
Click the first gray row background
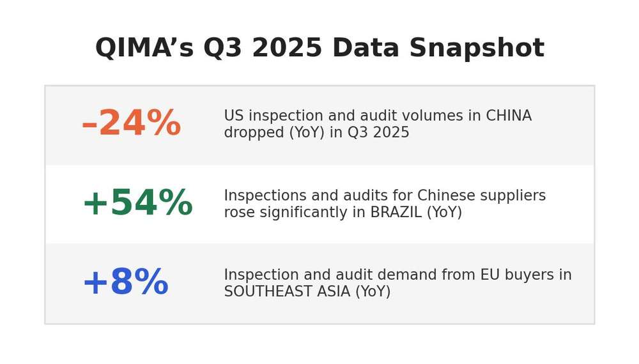coord(319,125)
